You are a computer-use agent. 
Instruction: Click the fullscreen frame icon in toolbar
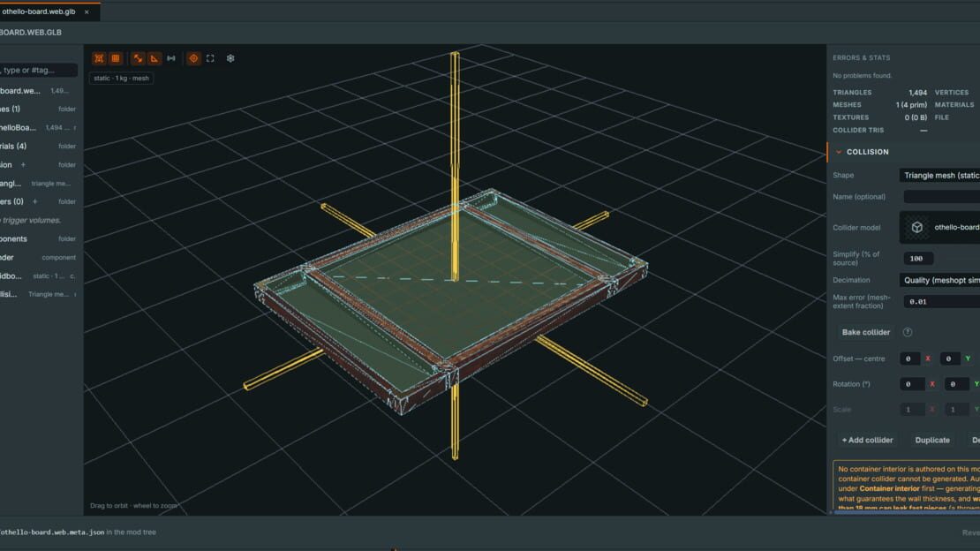[211, 58]
